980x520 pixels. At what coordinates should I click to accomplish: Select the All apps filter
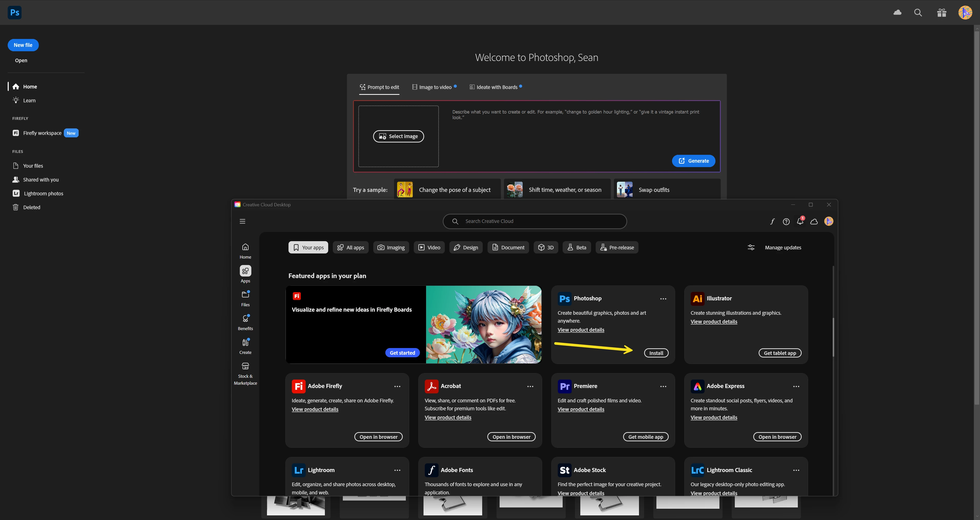pyautogui.click(x=350, y=247)
